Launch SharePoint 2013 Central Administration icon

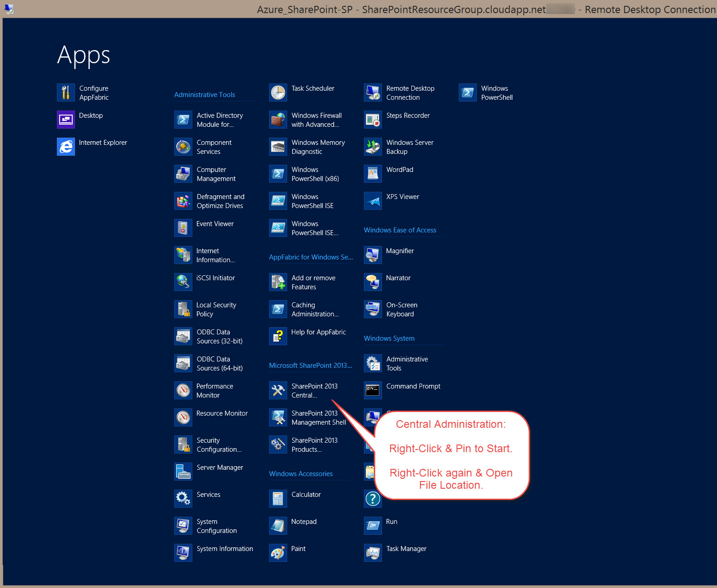click(278, 390)
